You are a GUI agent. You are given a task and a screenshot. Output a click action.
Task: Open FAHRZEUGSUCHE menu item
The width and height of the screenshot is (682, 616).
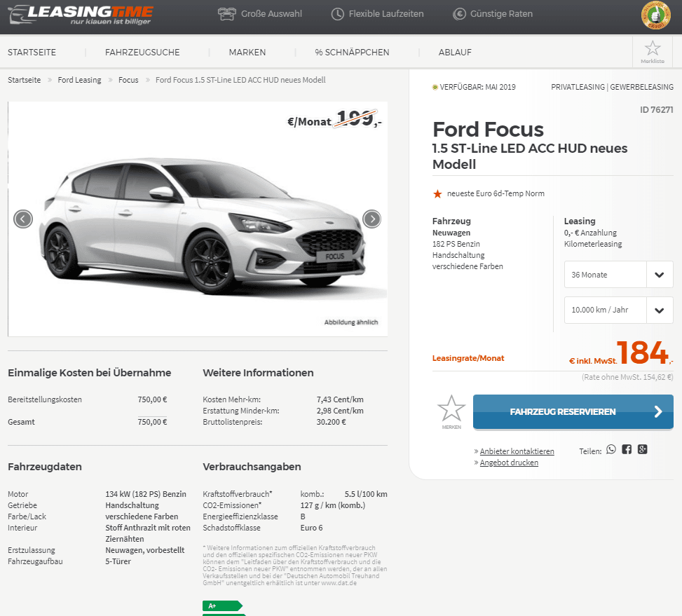point(142,52)
